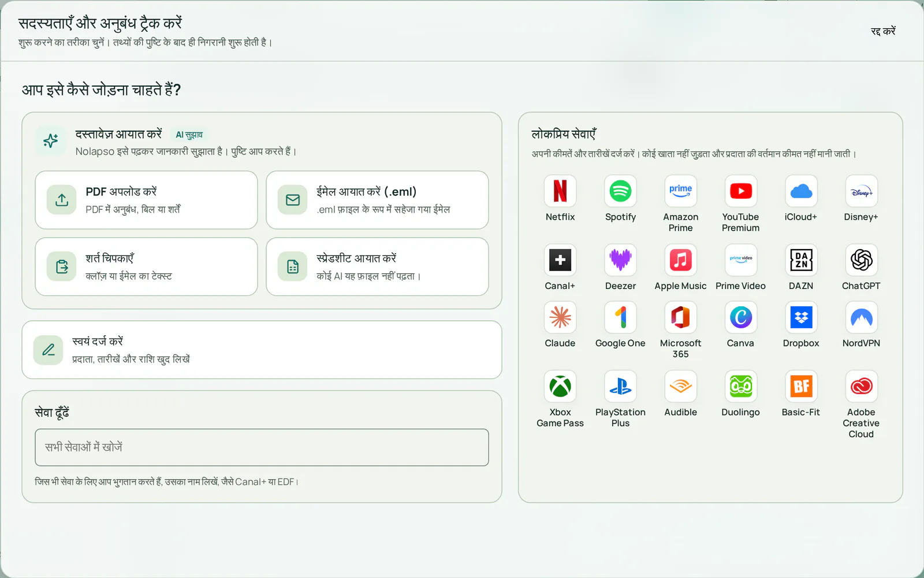
Task: Choose the Audible service icon
Action: coord(680,386)
